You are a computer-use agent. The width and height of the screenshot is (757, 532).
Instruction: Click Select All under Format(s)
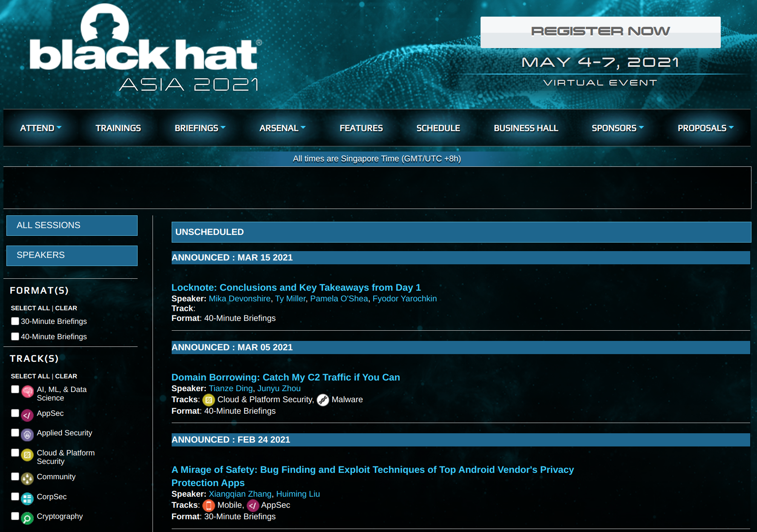30,308
